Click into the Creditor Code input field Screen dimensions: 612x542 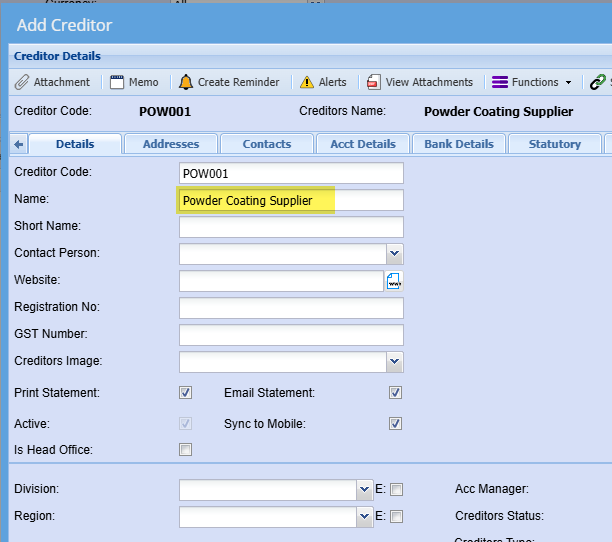[x=291, y=173]
